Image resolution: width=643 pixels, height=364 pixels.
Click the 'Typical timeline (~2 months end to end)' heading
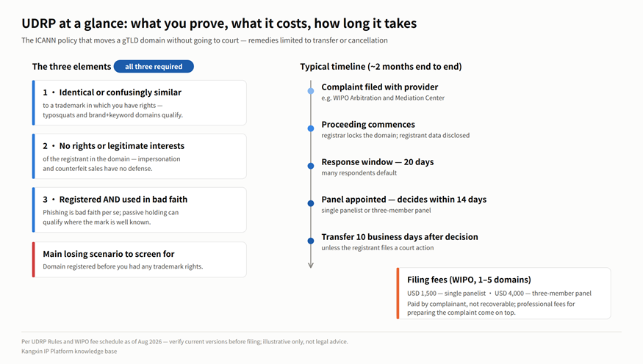[x=381, y=66]
